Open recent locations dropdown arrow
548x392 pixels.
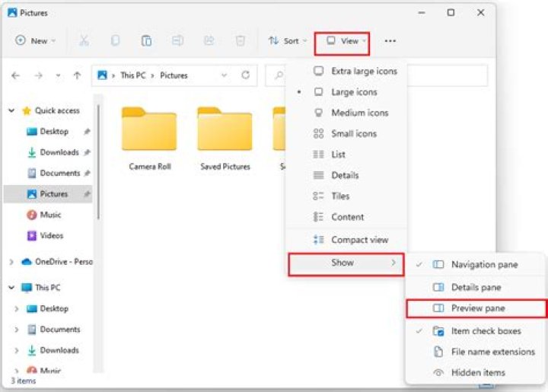(58, 75)
